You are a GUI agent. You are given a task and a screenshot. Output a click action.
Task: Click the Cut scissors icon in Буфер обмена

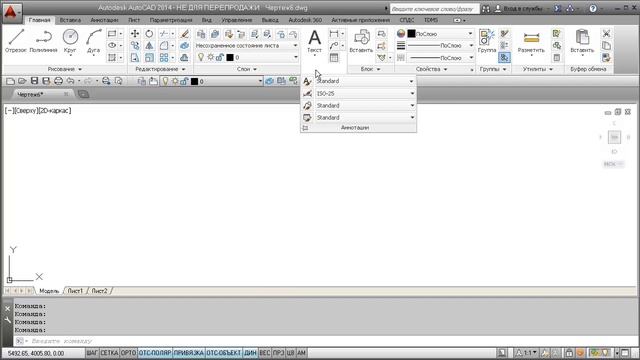click(x=606, y=34)
